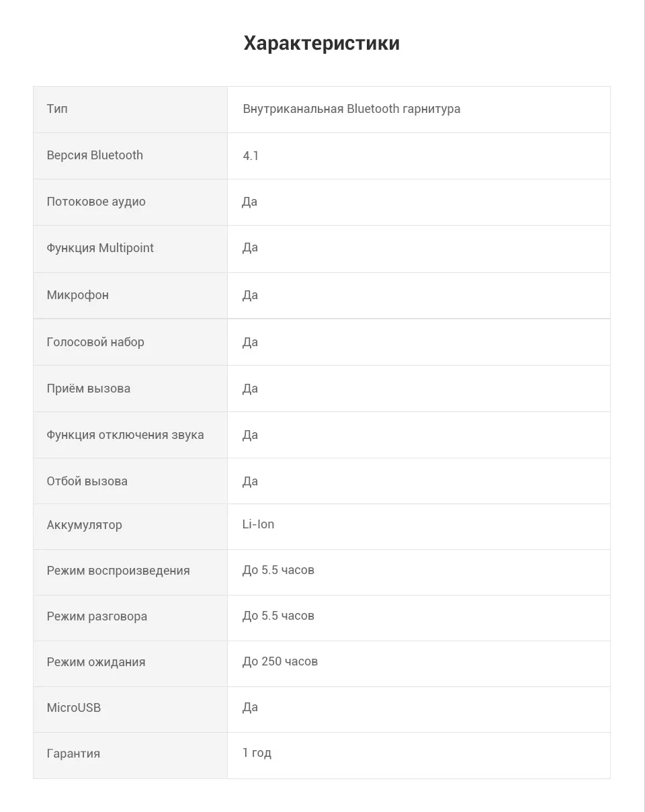Select the Режим разговора label
Viewport: 645px width, 812px height.
coord(97,616)
